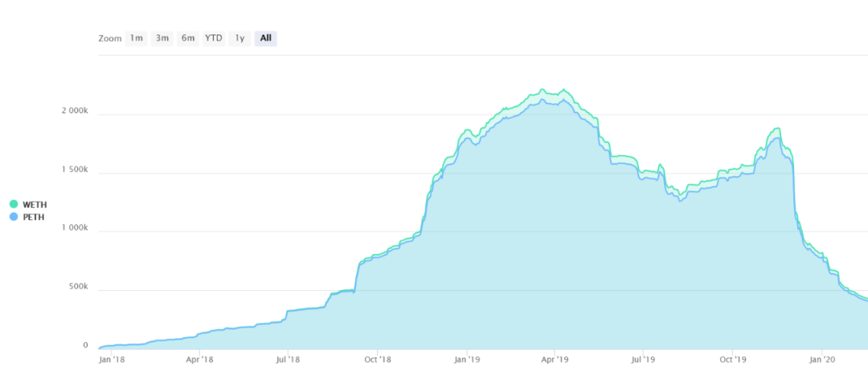This screenshot has height=372, width=868.
Task: Toggle the WETH series in legend
Action: [28, 205]
